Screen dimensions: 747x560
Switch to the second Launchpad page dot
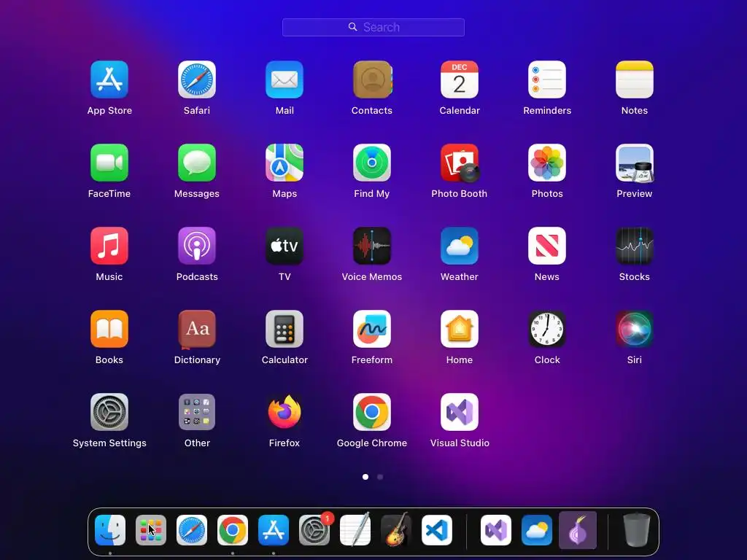[380, 477]
